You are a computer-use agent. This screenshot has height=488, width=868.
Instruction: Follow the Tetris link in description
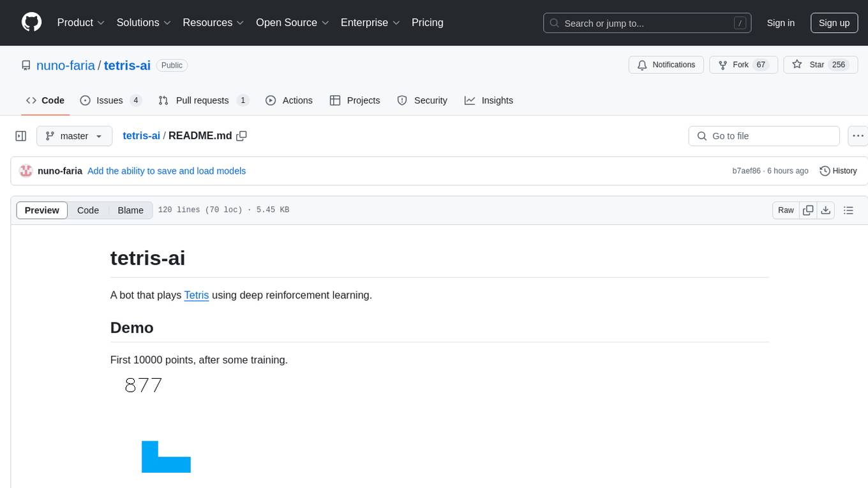197,295
